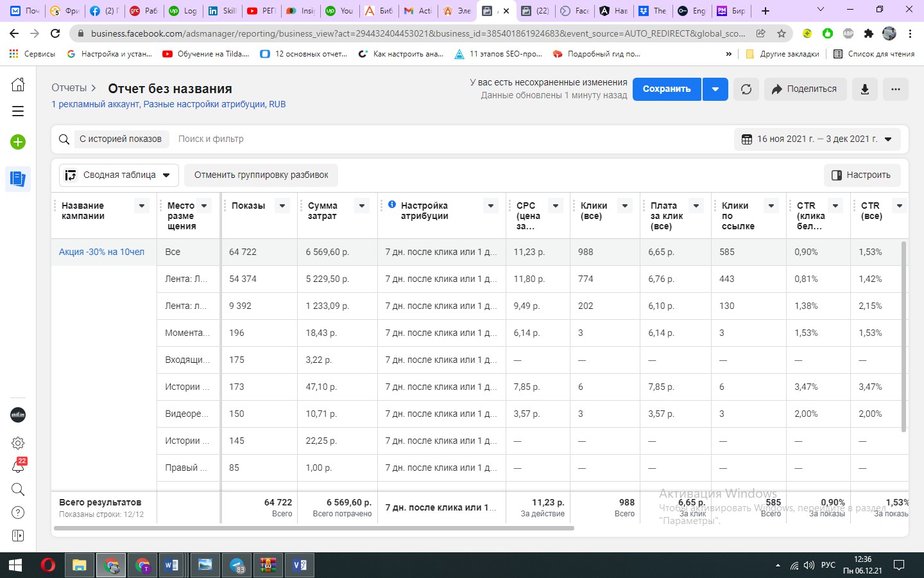
Task: Click the Сохранить button
Action: tap(667, 89)
